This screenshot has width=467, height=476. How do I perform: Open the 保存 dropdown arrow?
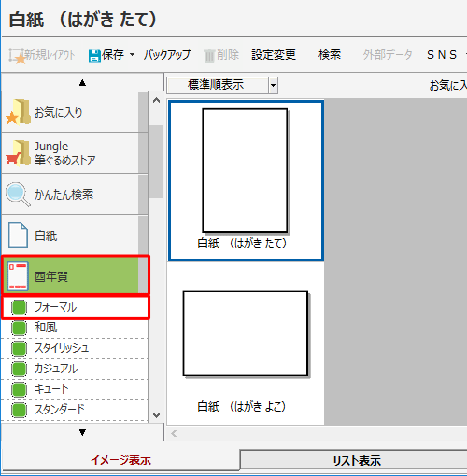pyautogui.click(x=132, y=55)
